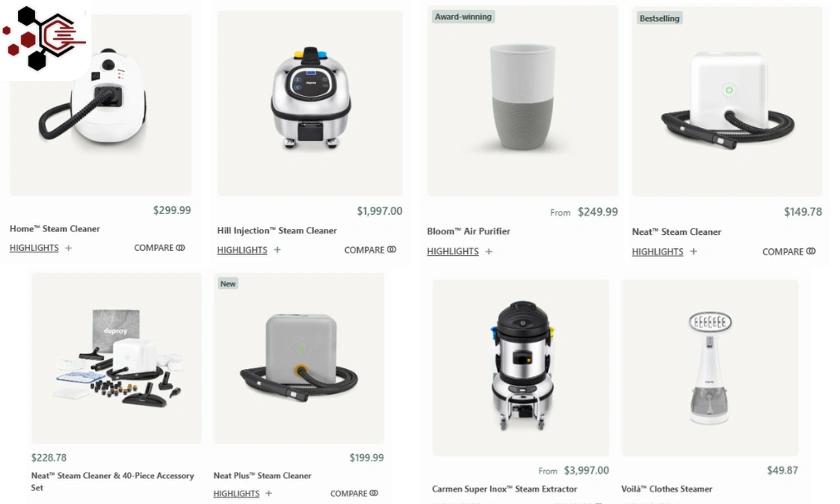Expand plus icon for Neat Plus highlights

268,493
